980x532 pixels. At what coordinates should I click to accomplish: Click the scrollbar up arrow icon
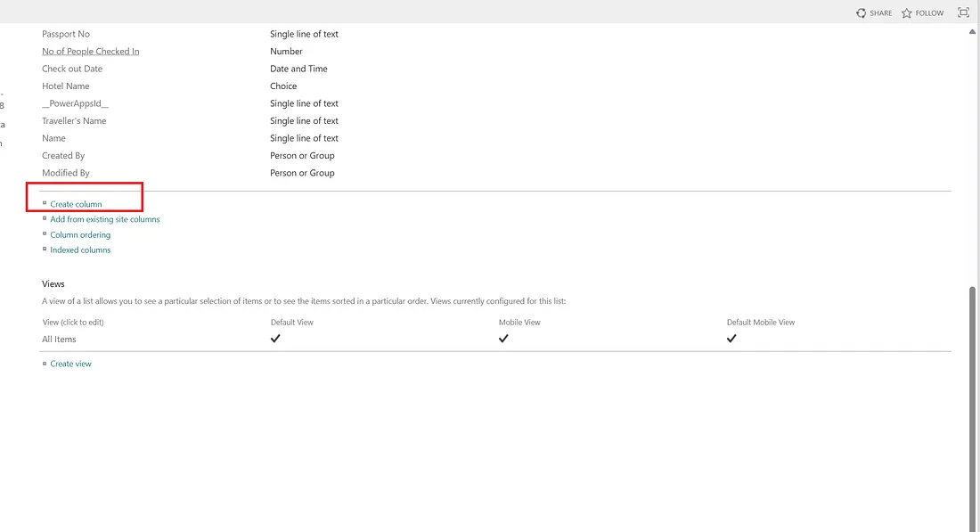click(973, 29)
